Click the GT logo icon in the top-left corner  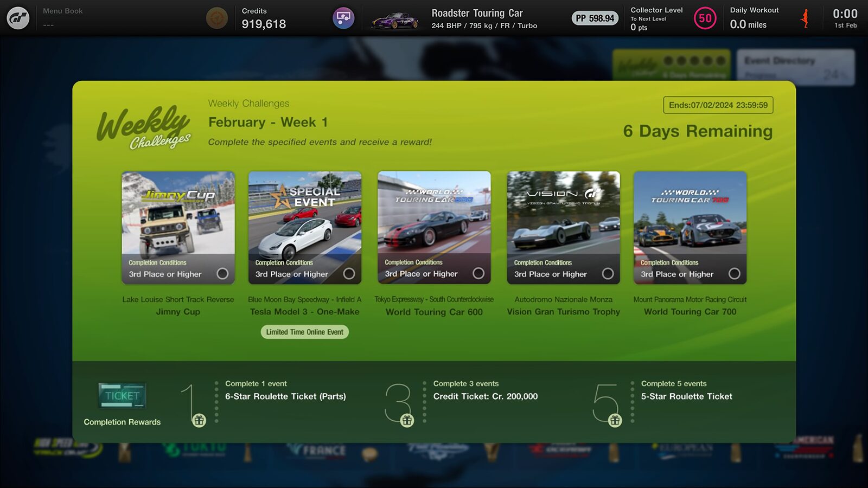tap(18, 18)
